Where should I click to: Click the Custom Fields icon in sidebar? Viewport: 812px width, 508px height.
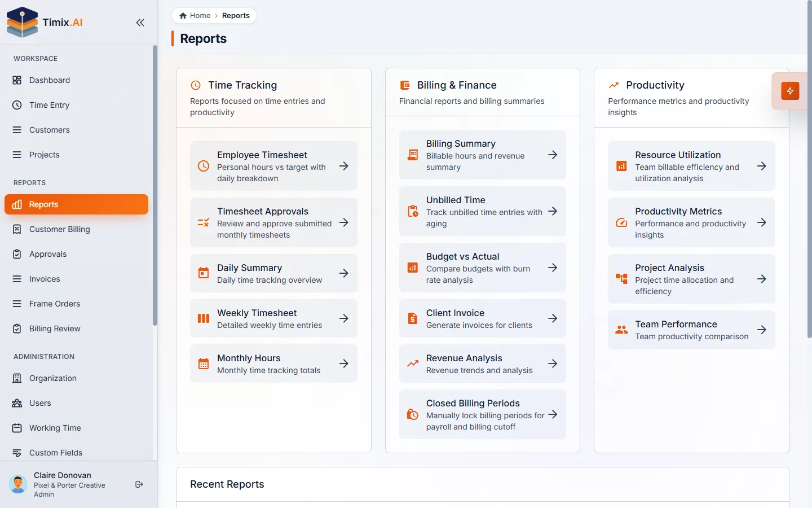[17, 453]
